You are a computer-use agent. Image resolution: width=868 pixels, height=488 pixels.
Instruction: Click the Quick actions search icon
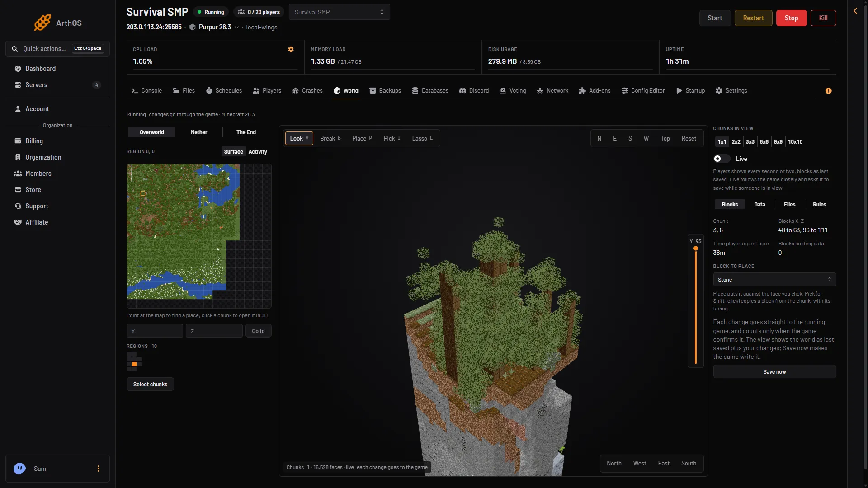tap(15, 49)
